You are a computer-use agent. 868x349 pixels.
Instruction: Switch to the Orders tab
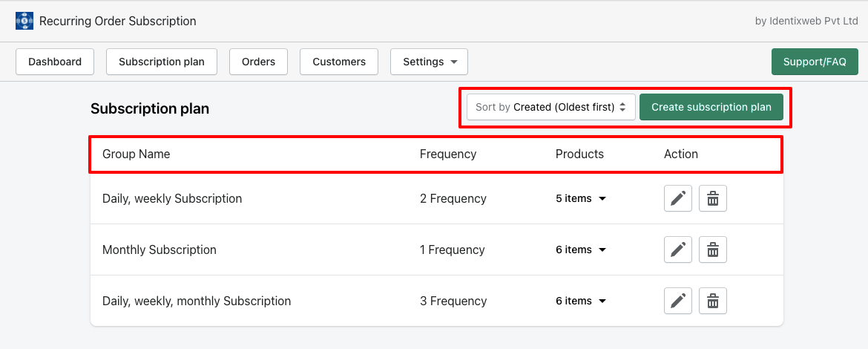[258, 62]
